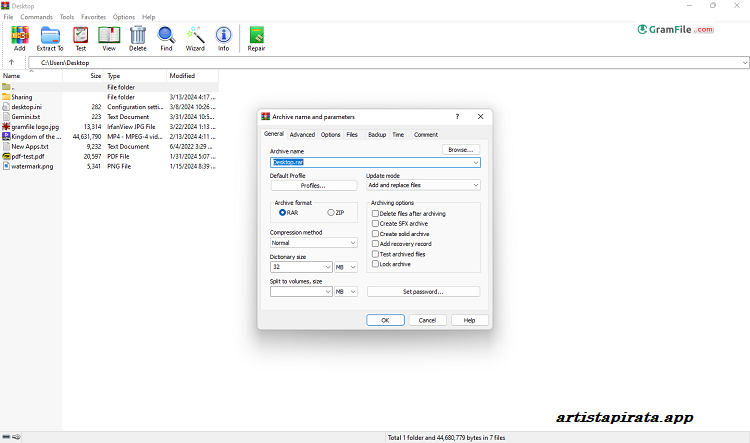
Task: Select the pdf-test.pdf file in list
Action: tap(27, 156)
